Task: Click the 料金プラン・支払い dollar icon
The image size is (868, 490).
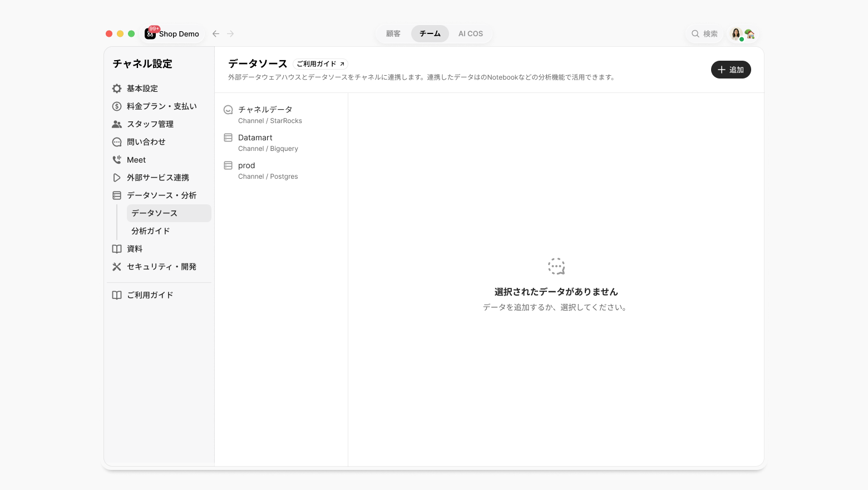Action: [x=117, y=106]
